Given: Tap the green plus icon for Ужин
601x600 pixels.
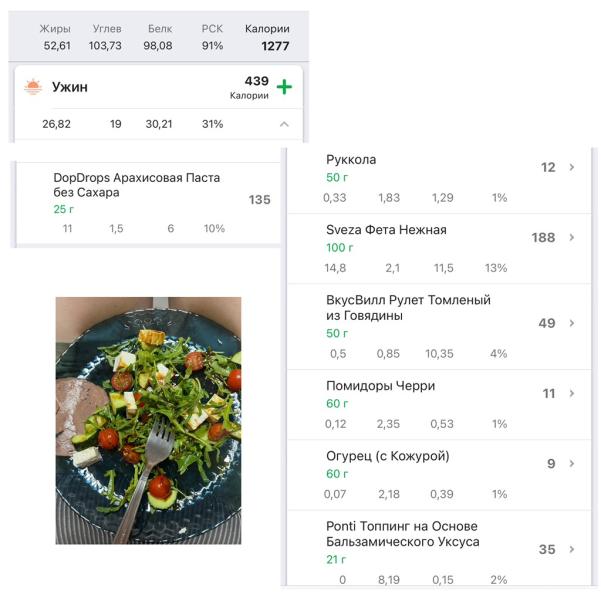Looking at the screenshot, I should coord(284,87).
